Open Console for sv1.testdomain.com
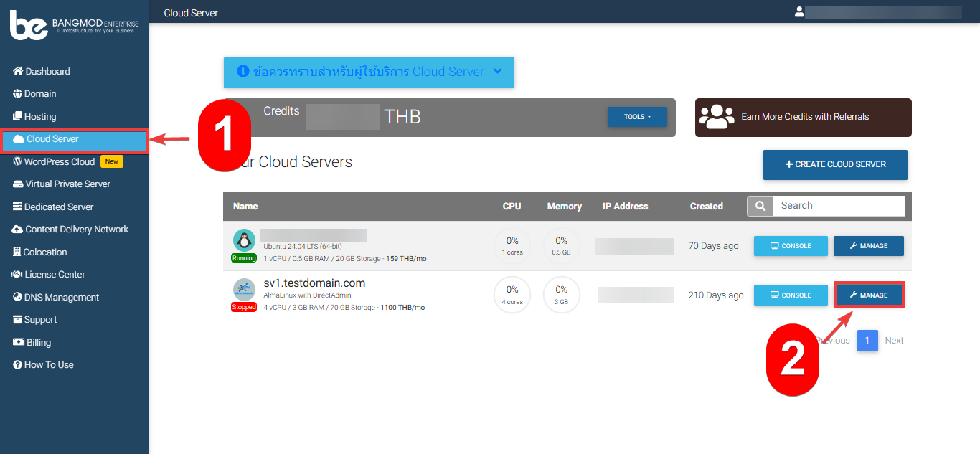 tap(791, 295)
